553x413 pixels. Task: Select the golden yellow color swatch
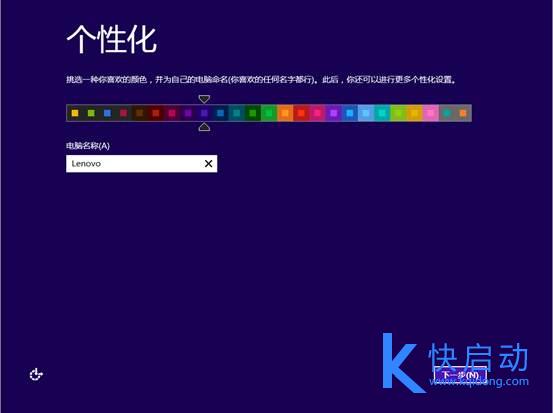(415, 113)
